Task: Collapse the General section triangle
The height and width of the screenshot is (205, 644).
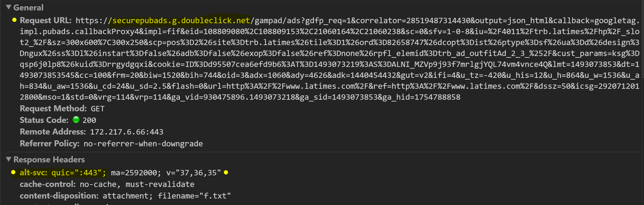Action: click(9, 7)
